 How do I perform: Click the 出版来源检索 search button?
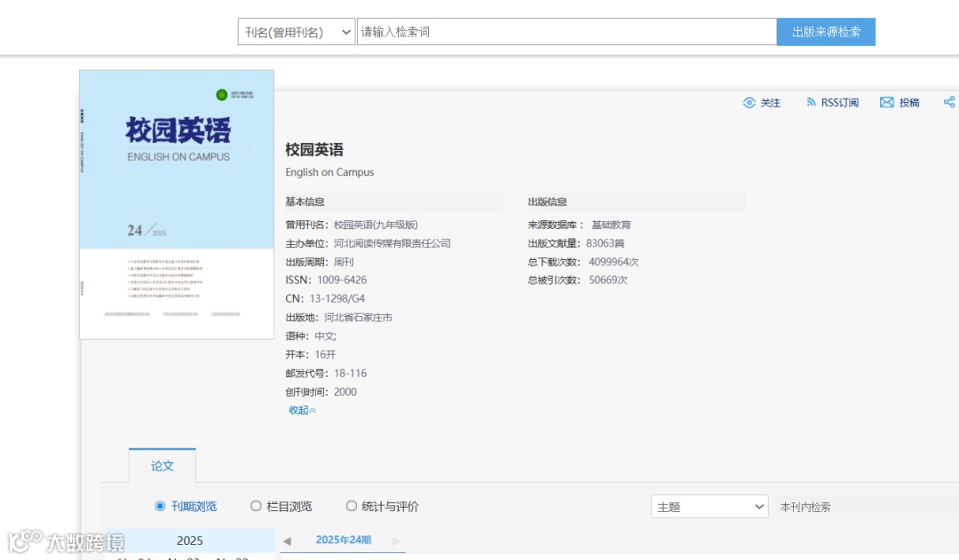click(x=826, y=32)
